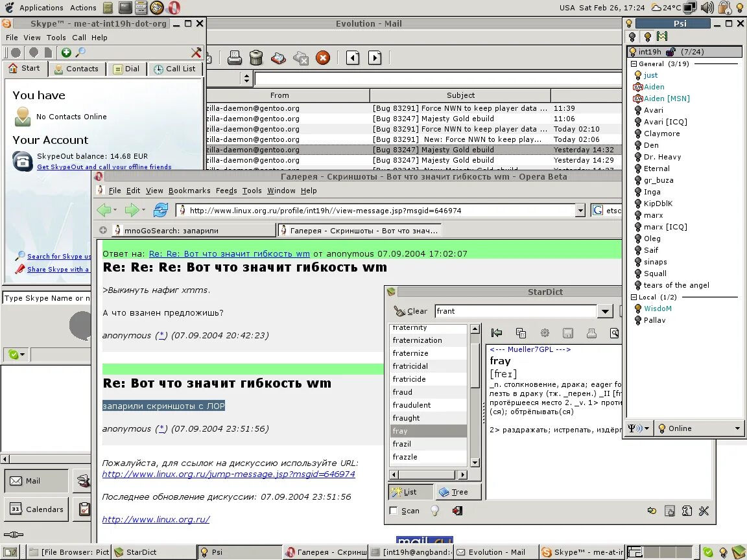The width and height of the screenshot is (747, 560).
Task: Switch StarDict to Tree view
Action: click(x=458, y=492)
